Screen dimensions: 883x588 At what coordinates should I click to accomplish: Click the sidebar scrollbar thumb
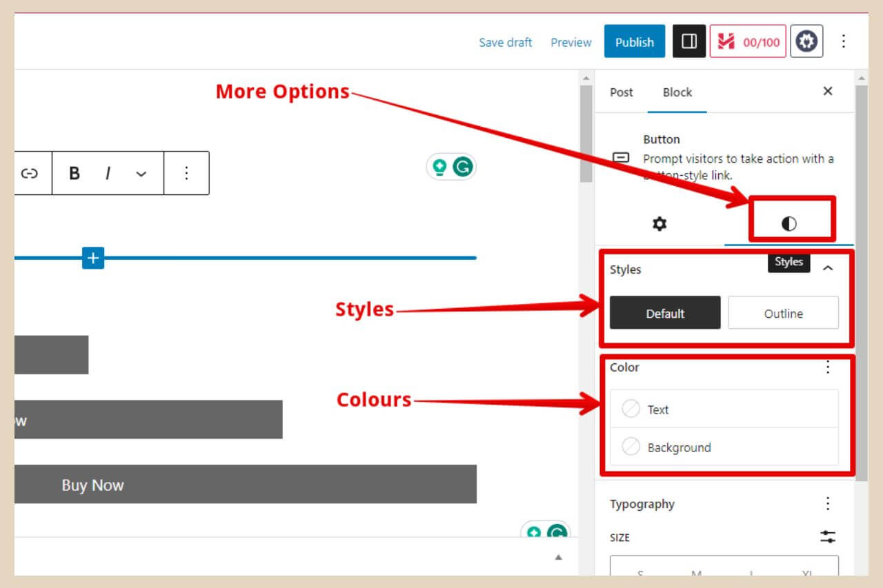point(861,283)
